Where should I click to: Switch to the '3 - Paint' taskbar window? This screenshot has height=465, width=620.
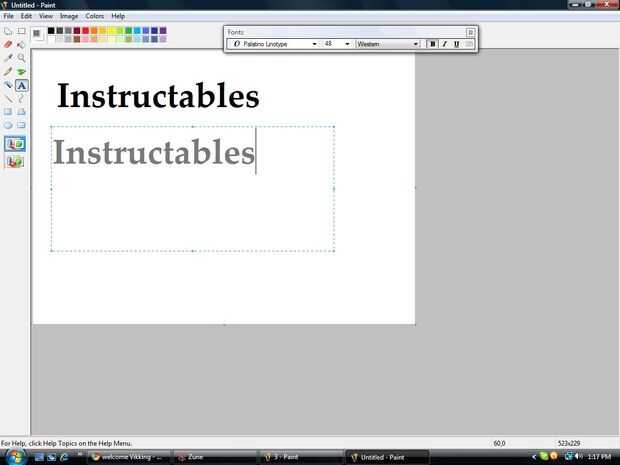(301, 457)
